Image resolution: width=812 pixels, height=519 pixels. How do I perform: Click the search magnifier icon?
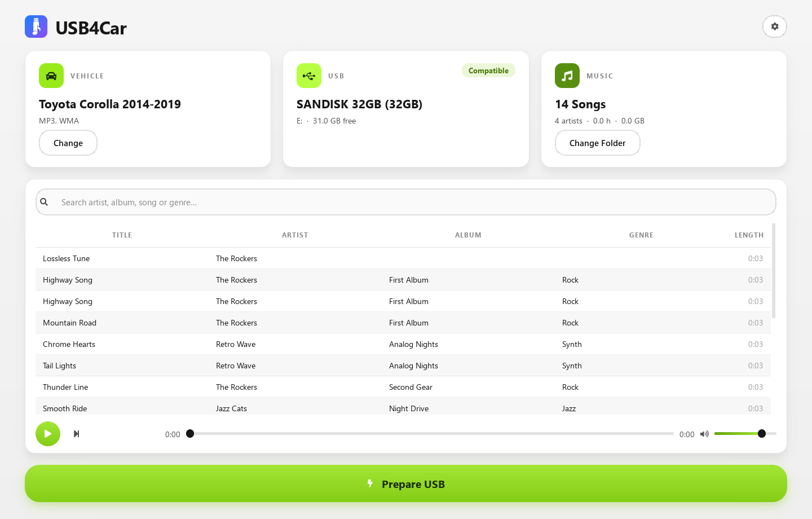point(44,202)
